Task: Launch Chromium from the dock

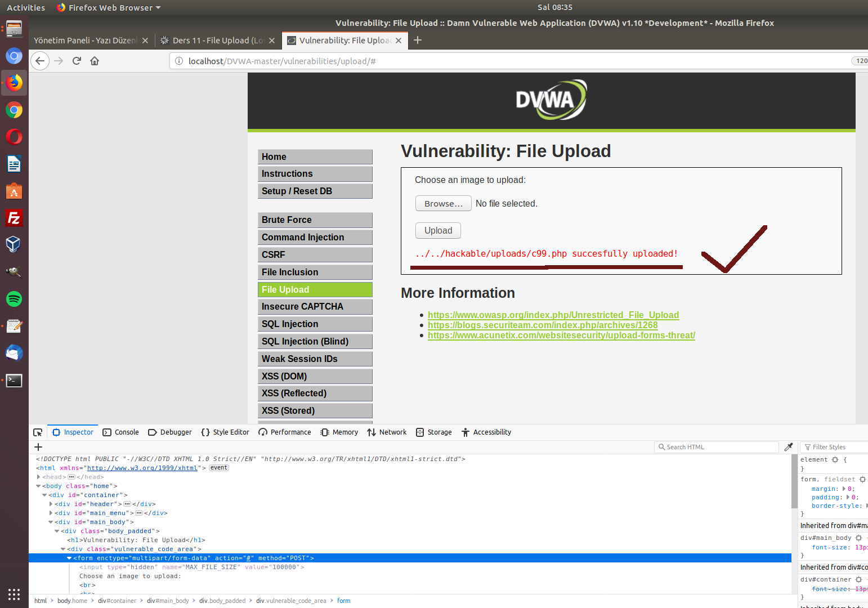Action: (14, 56)
